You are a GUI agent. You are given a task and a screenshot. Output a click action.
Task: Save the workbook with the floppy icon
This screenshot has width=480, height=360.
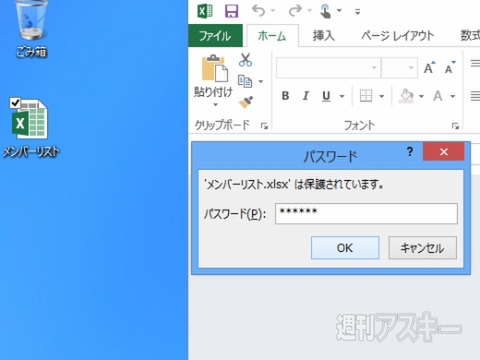[x=231, y=11]
